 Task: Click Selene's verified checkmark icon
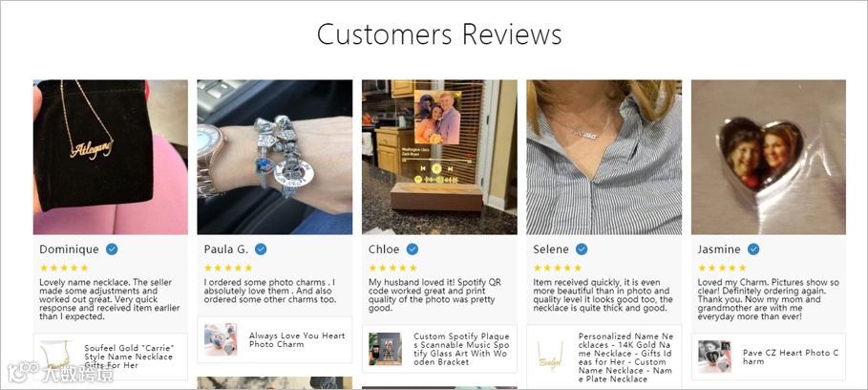tap(582, 249)
